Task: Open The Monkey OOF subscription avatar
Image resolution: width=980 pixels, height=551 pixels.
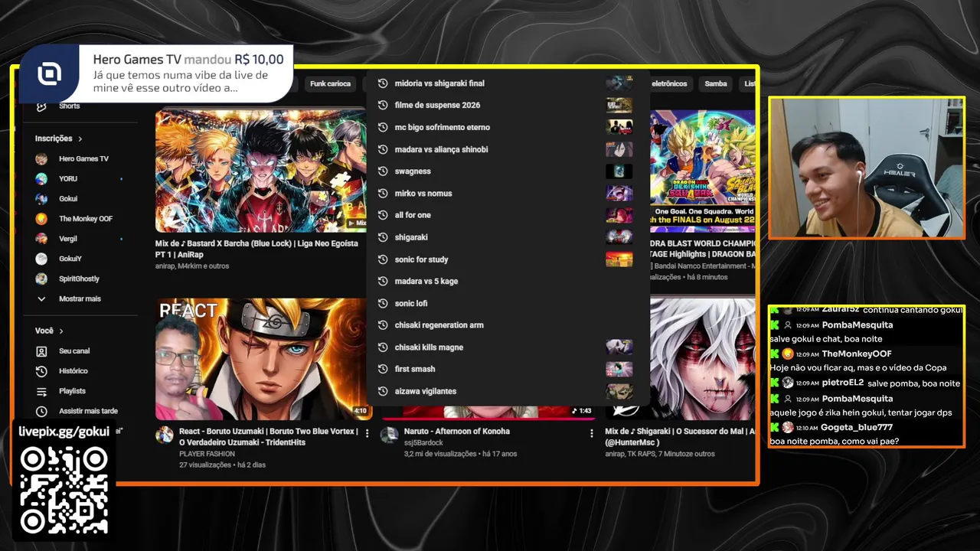Action: 41,219
